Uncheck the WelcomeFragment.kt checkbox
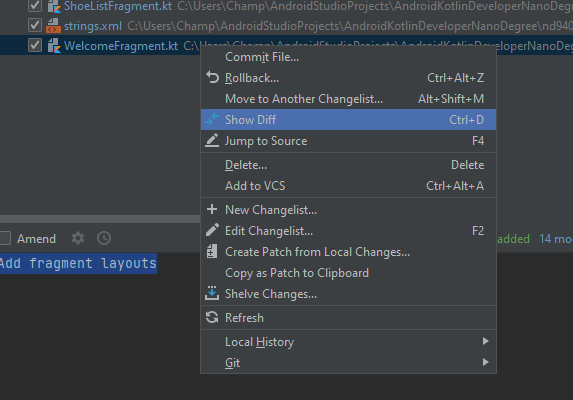 35,45
